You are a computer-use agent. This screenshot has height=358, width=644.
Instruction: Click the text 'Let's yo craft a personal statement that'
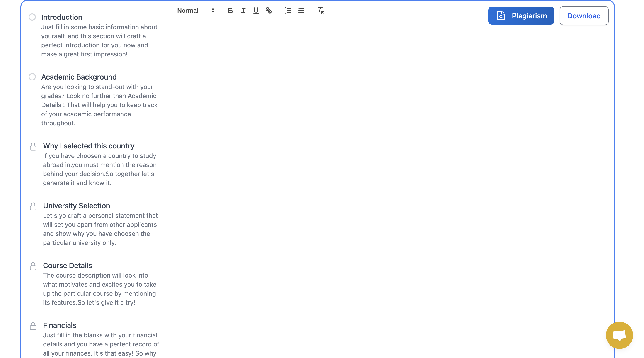pyautogui.click(x=100, y=215)
